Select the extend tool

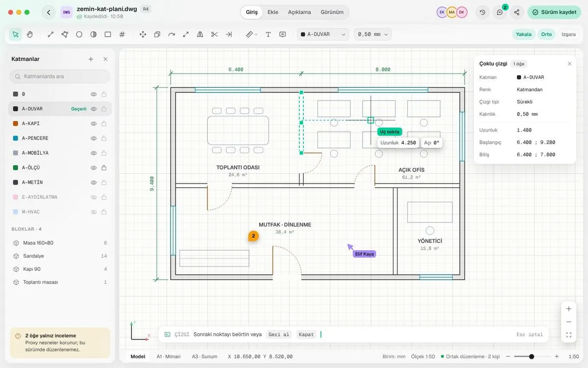228,34
